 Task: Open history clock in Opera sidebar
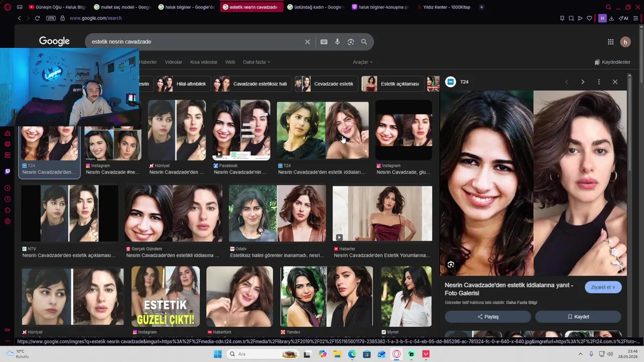pyautogui.click(x=7, y=199)
